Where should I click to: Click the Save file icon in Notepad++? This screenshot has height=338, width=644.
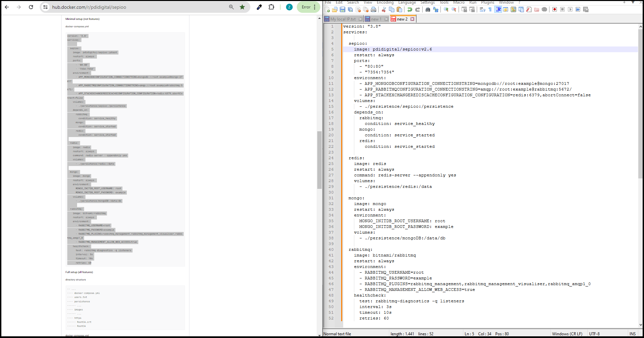[343, 9]
